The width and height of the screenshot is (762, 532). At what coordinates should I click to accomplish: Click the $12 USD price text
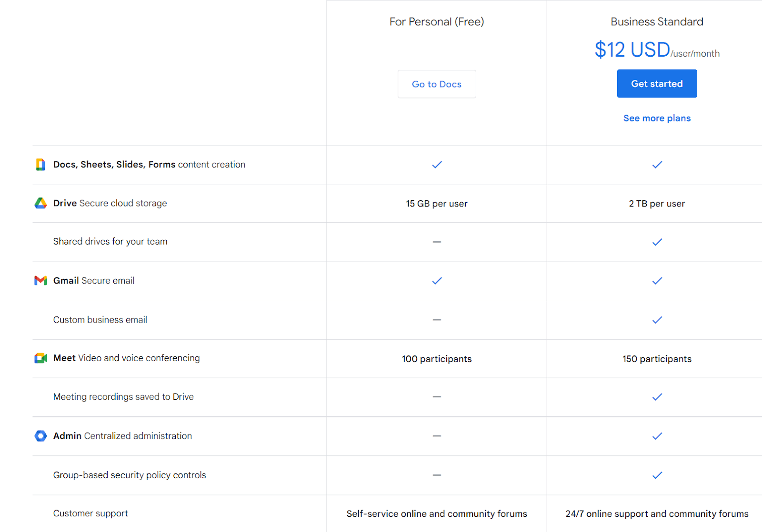[632, 50]
